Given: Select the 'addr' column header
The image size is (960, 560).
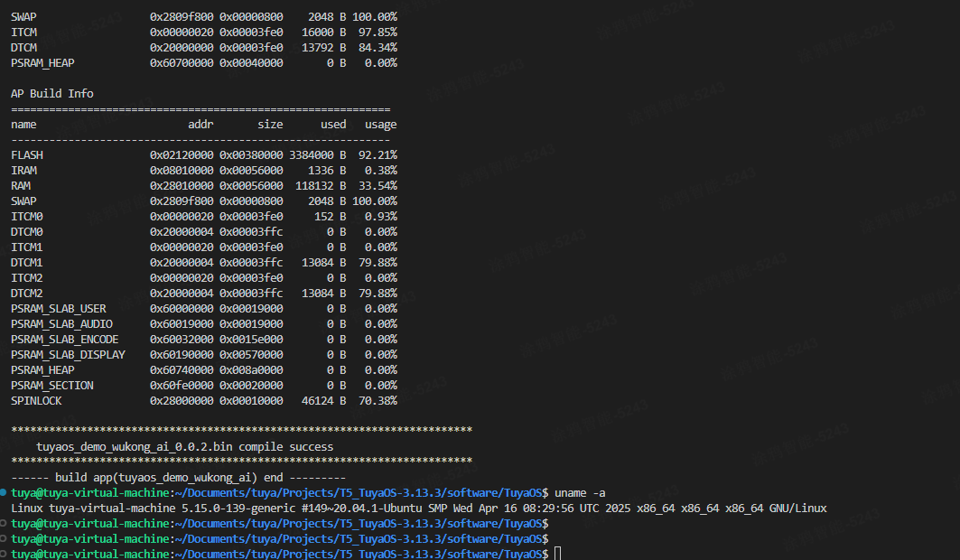Looking at the screenshot, I should click(x=200, y=124).
